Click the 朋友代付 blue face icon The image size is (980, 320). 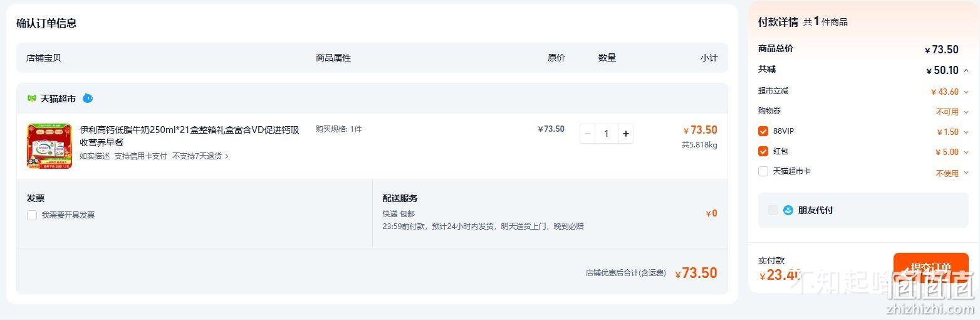pyautogui.click(x=788, y=210)
